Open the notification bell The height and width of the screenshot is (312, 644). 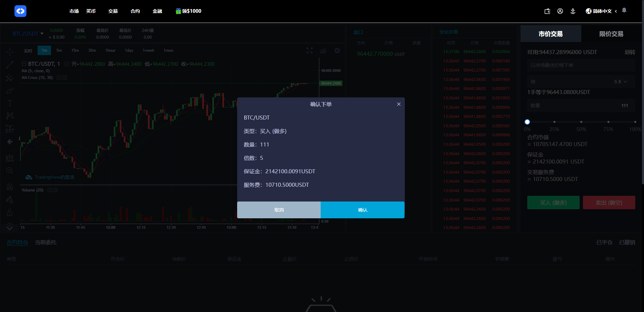(624, 10)
